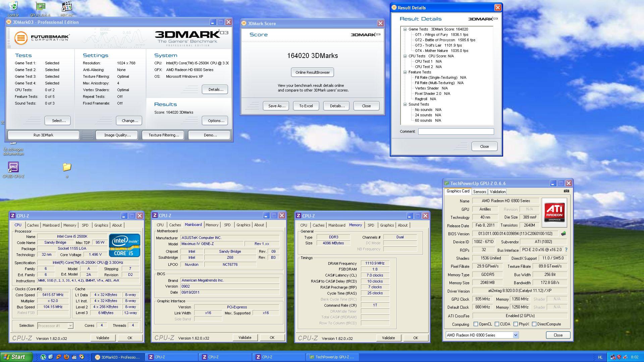Open the SPD tab in the Memory CPU-Z window

[371, 225]
